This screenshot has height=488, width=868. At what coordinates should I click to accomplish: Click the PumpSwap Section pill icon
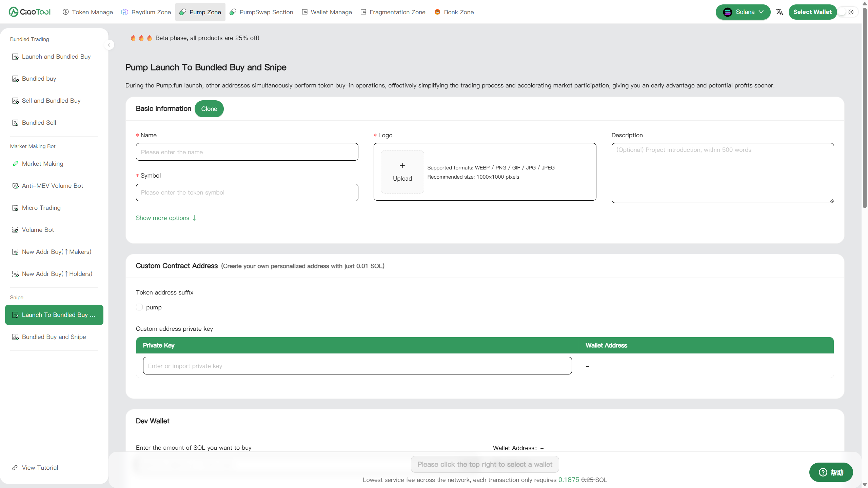pyautogui.click(x=233, y=12)
